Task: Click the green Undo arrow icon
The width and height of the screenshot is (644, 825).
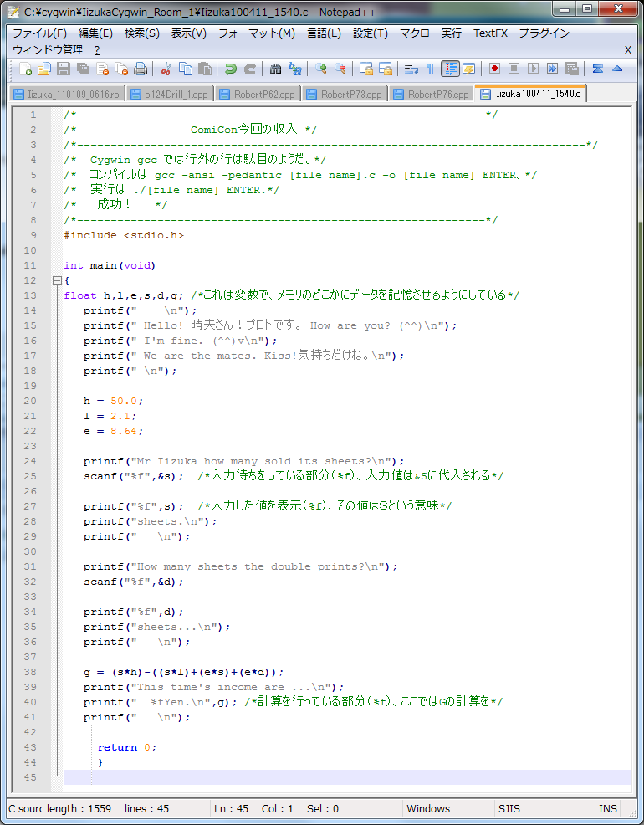Action: pos(230,69)
